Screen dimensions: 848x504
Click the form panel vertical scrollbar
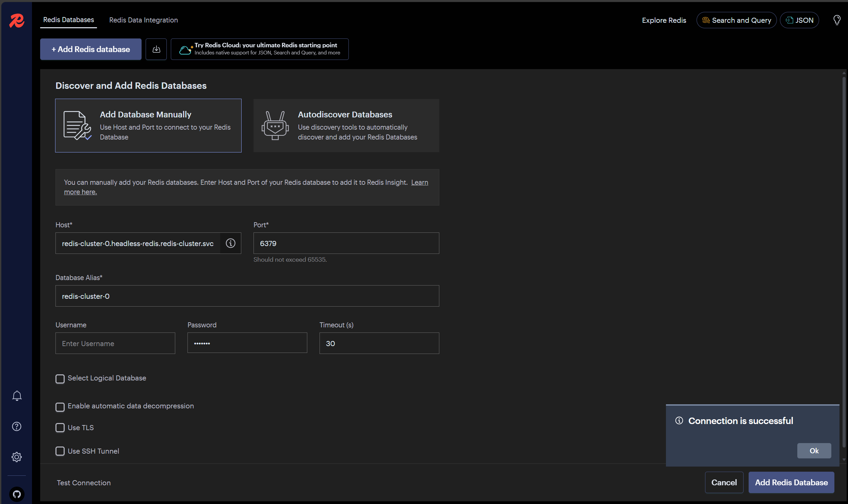[844, 262]
